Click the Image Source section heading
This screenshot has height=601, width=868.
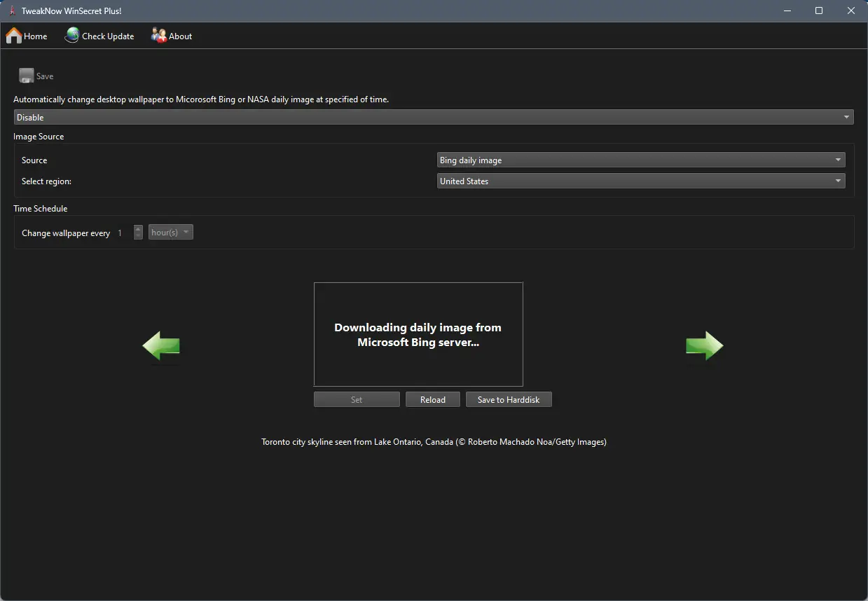[39, 137]
